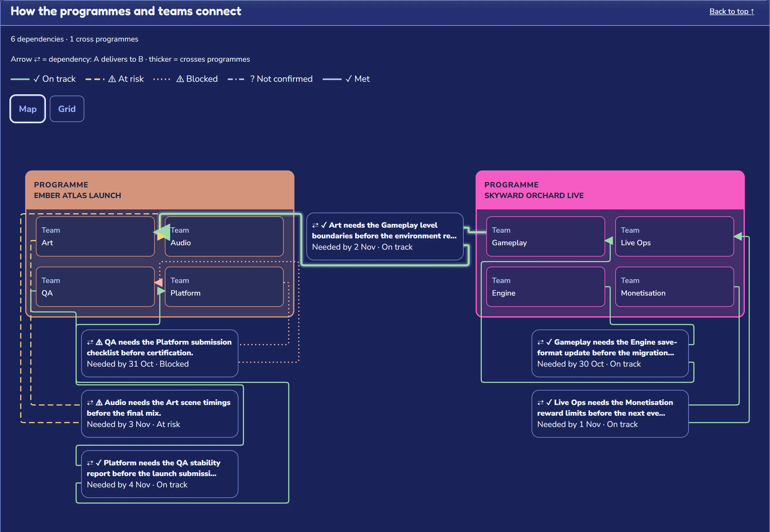Open the Audio needs Art scene timings dependency
This screenshot has height=532, width=770.
160,414
